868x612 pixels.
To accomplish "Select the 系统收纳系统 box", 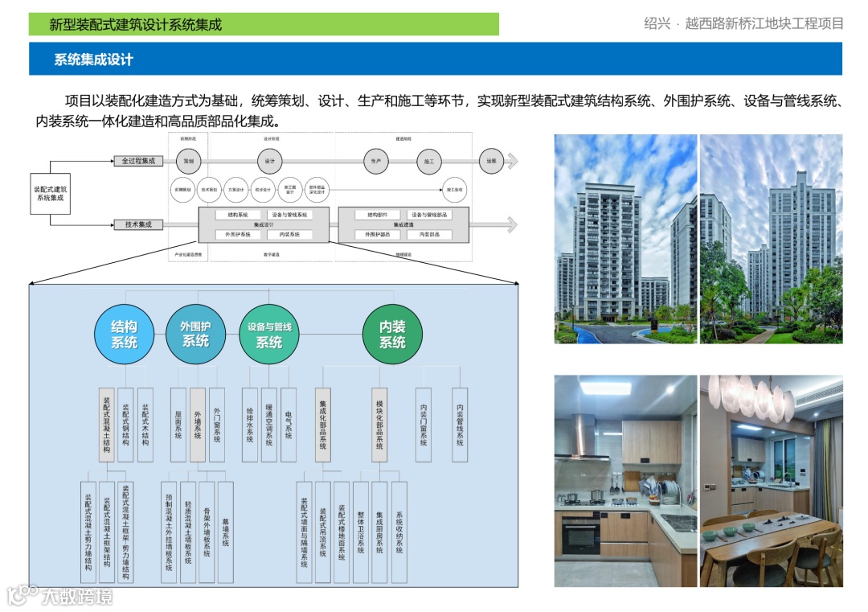I will [399, 532].
